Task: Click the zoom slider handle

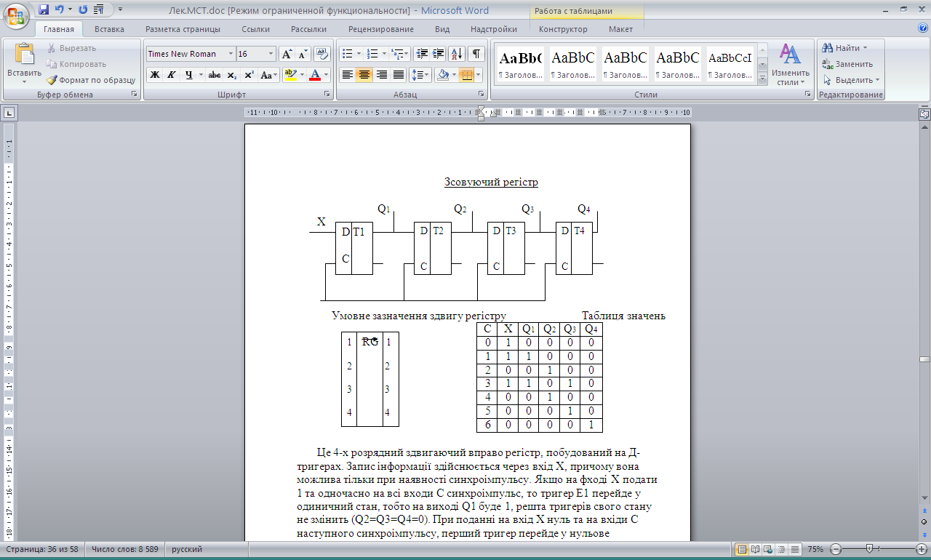Action: click(868, 549)
